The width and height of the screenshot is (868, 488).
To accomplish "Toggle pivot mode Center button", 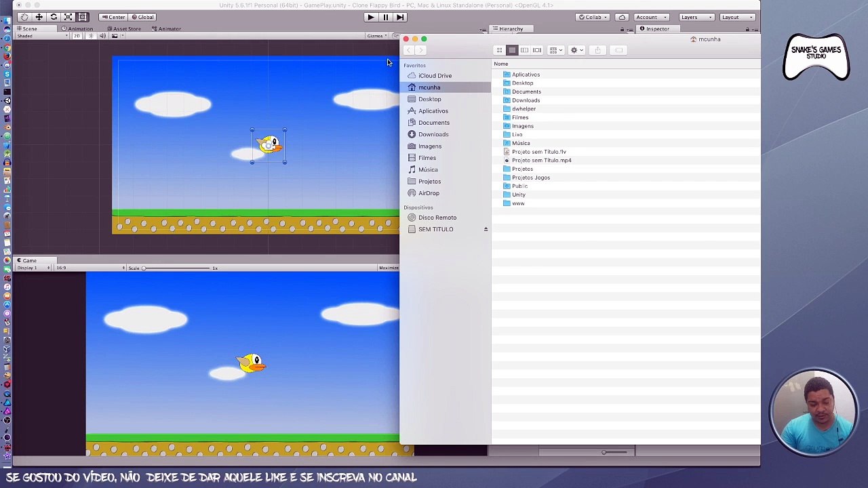I will pos(113,17).
